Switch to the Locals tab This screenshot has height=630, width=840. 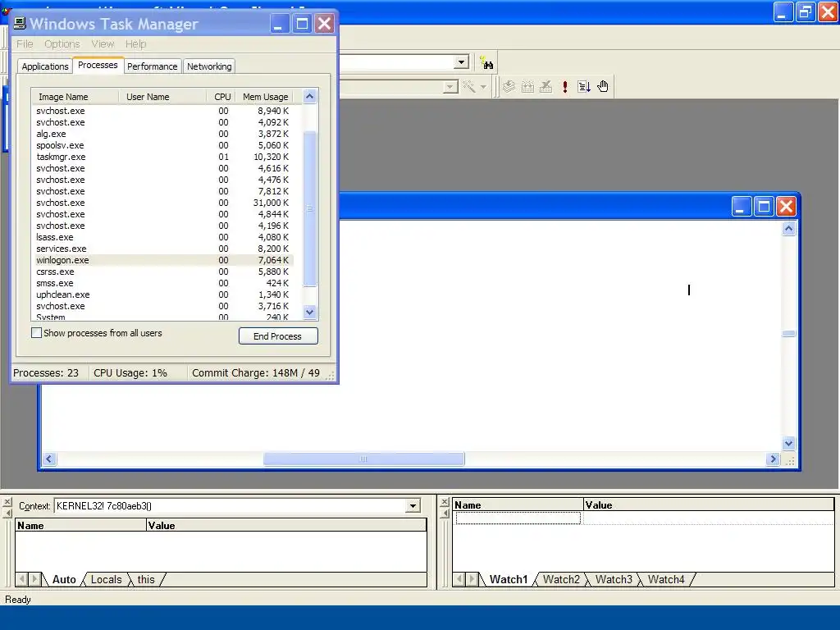click(x=106, y=579)
